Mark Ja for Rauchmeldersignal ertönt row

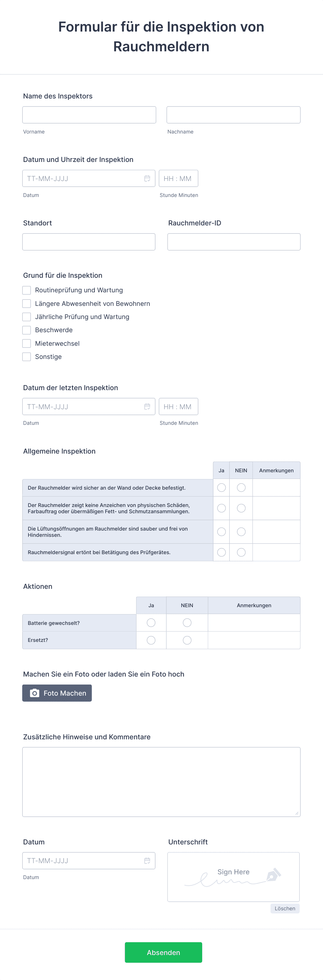(221, 552)
